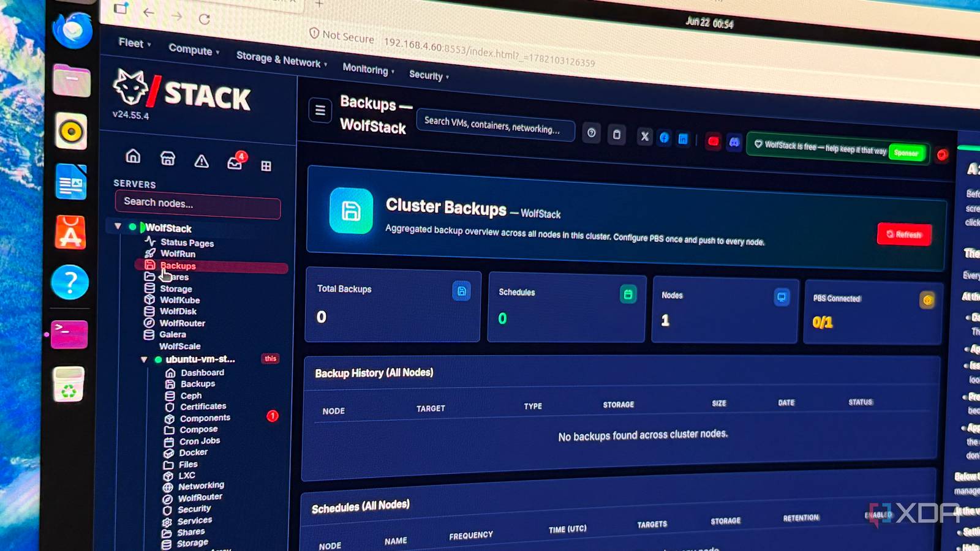Open Cron Jobs under ubuntu-vm node
Image resolution: width=980 pixels, height=551 pixels.
tap(199, 441)
